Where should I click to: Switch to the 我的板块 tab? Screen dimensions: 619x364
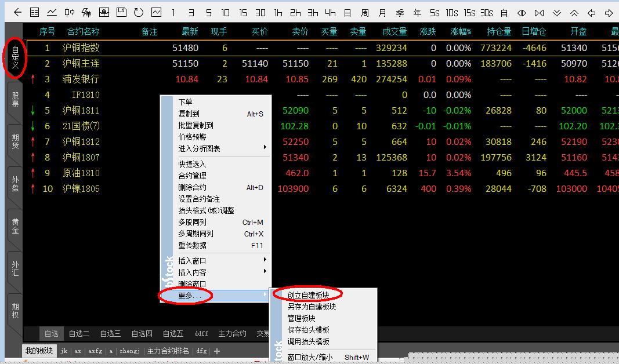pos(39,351)
